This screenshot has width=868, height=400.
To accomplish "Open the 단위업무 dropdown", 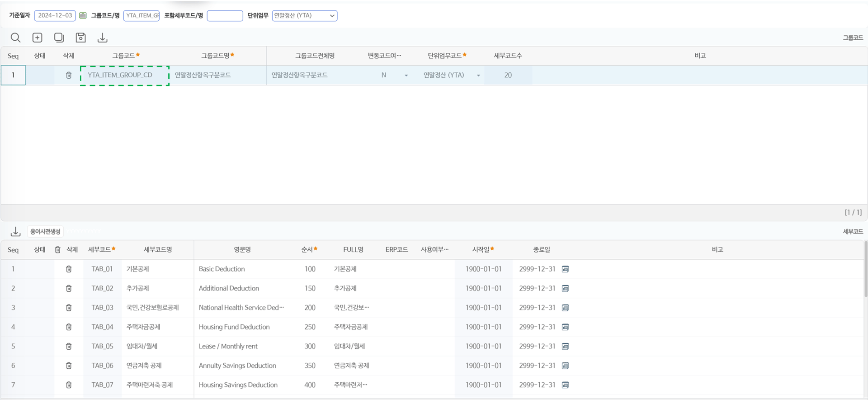I will tap(305, 15).
